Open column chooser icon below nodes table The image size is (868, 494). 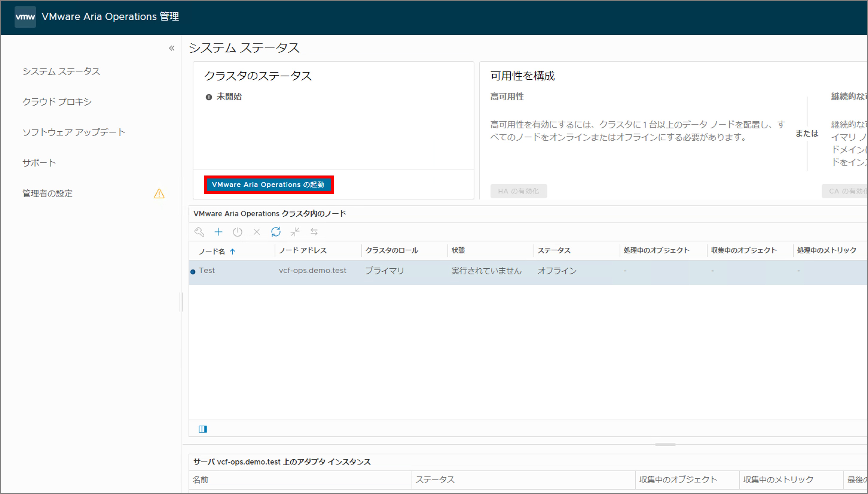point(203,429)
